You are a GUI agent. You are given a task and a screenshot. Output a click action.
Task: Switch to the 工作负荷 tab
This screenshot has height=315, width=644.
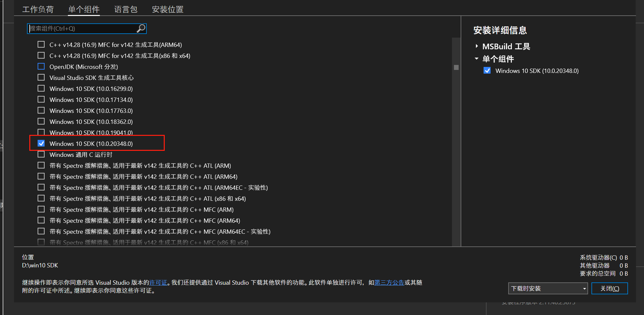click(38, 9)
